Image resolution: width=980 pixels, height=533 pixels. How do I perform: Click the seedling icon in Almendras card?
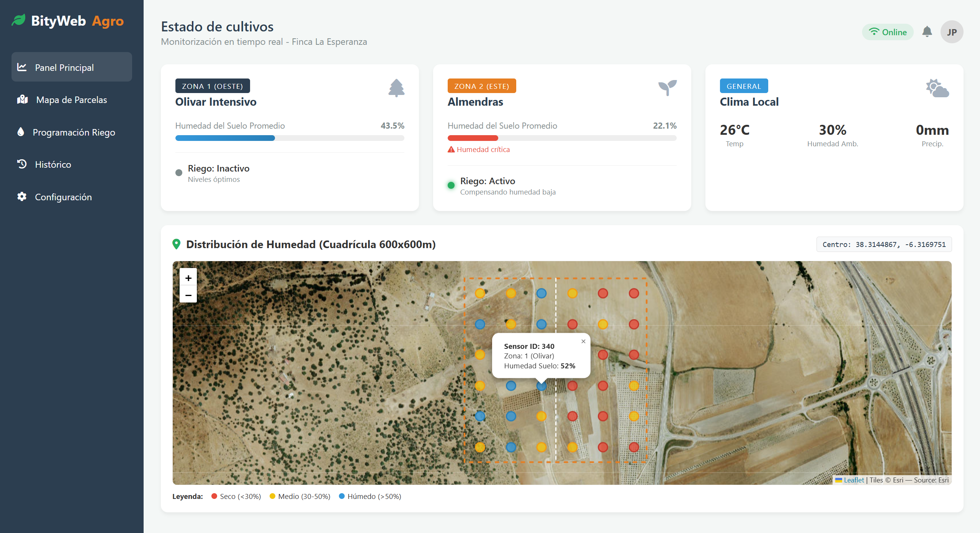tap(667, 88)
